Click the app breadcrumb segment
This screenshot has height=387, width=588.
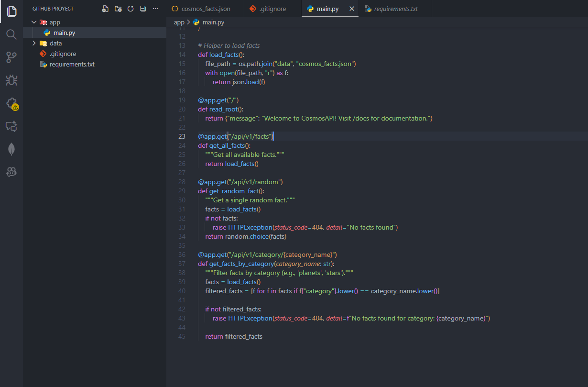tap(179, 22)
